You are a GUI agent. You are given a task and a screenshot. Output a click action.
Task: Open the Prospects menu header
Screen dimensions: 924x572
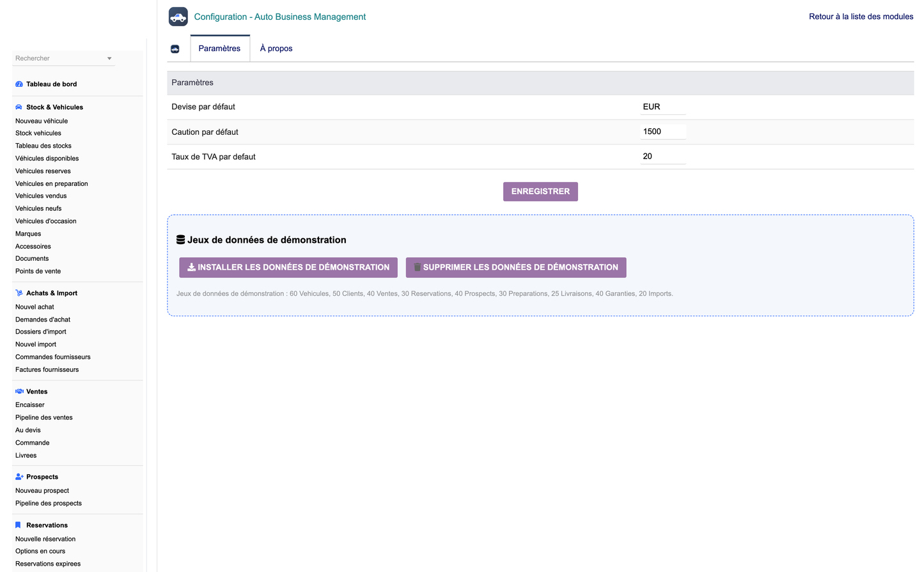pyautogui.click(x=42, y=477)
